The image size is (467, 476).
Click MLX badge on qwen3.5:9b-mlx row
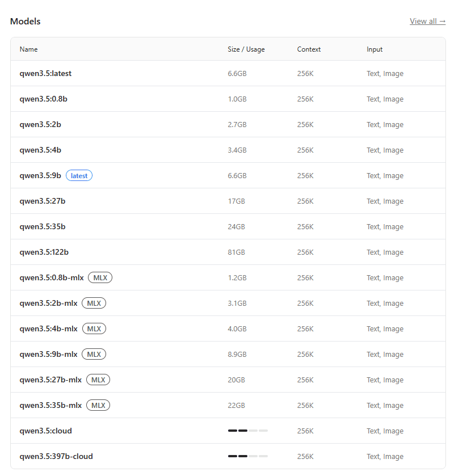pyautogui.click(x=94, y=354)
